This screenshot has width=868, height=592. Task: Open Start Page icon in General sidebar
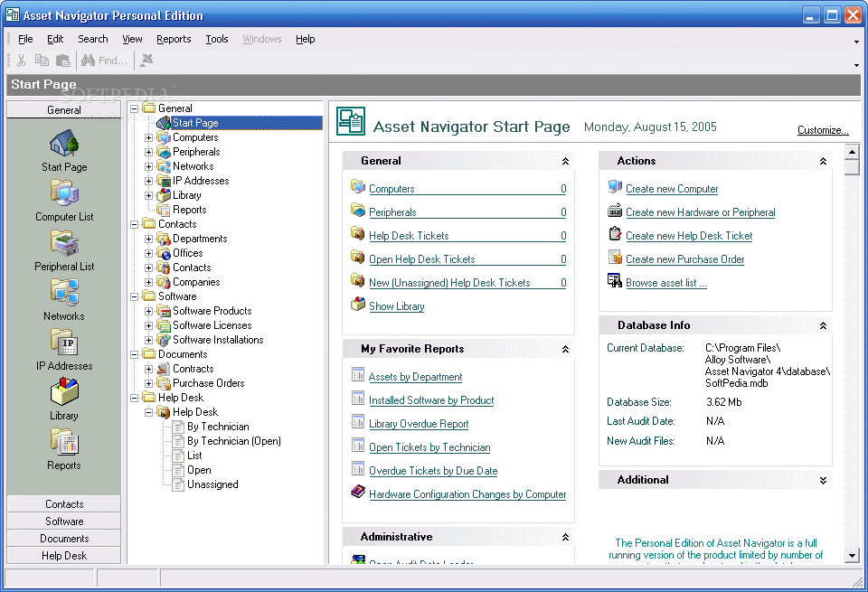pyautogui.click(x=64, y=144)
